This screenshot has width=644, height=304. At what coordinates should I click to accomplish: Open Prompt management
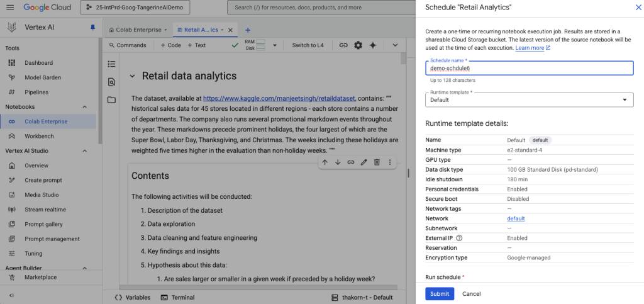tap(52, 239)
